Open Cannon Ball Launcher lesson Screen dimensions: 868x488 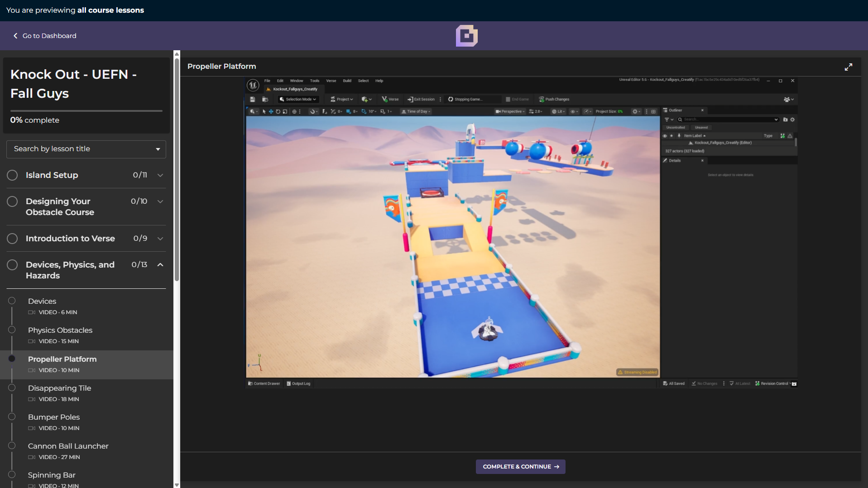[68, 446]
